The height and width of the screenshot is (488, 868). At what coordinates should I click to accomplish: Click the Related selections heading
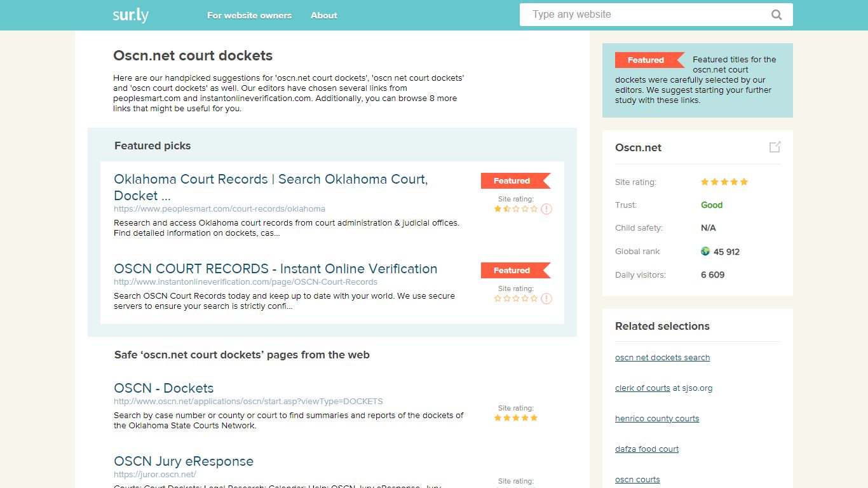(662, 327)
